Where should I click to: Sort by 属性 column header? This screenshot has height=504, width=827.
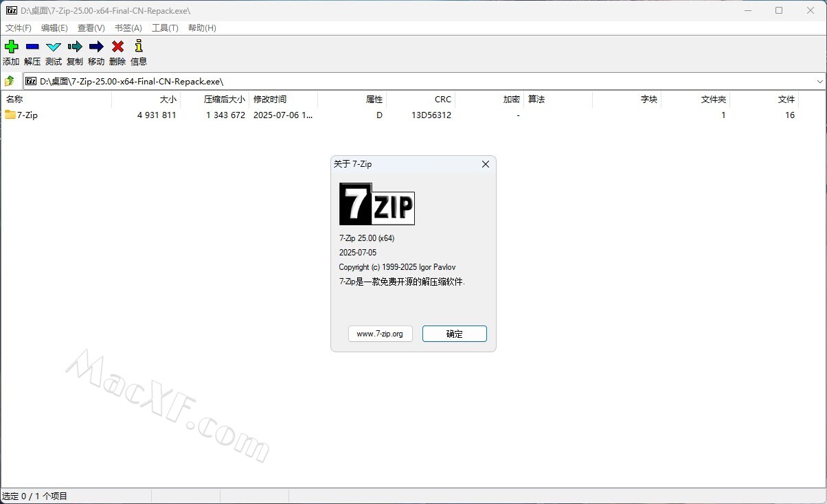[352, 100]
